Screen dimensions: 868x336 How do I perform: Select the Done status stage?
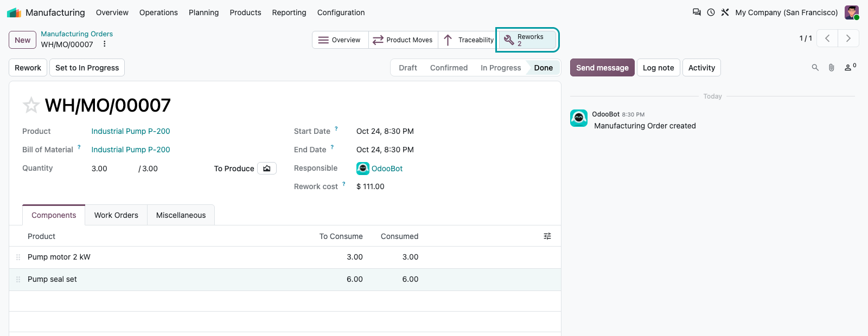543,68
